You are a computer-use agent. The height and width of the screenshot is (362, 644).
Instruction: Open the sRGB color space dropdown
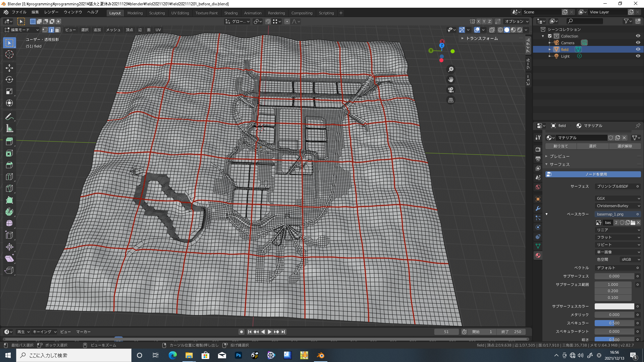click(630, 259)
